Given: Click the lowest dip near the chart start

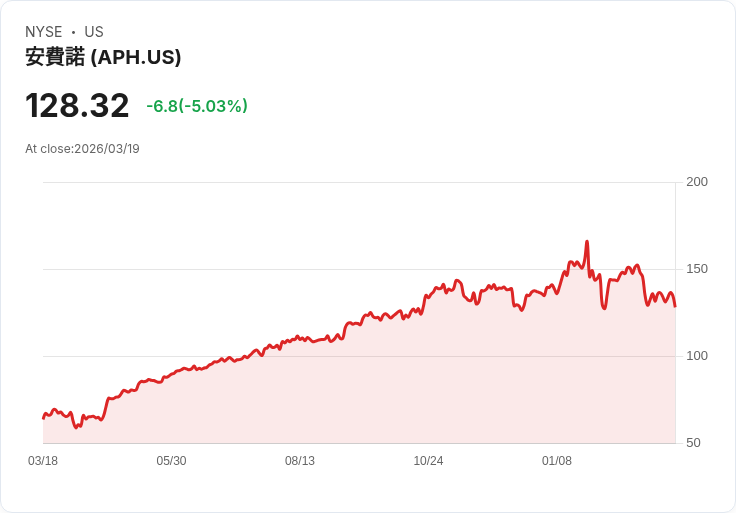Looking at the screenshot, I should click(77, 427).
